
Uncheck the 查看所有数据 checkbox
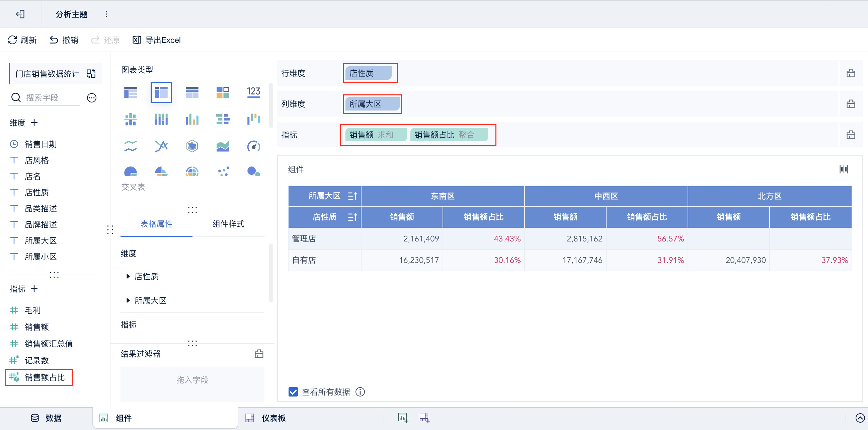(293, 392)
